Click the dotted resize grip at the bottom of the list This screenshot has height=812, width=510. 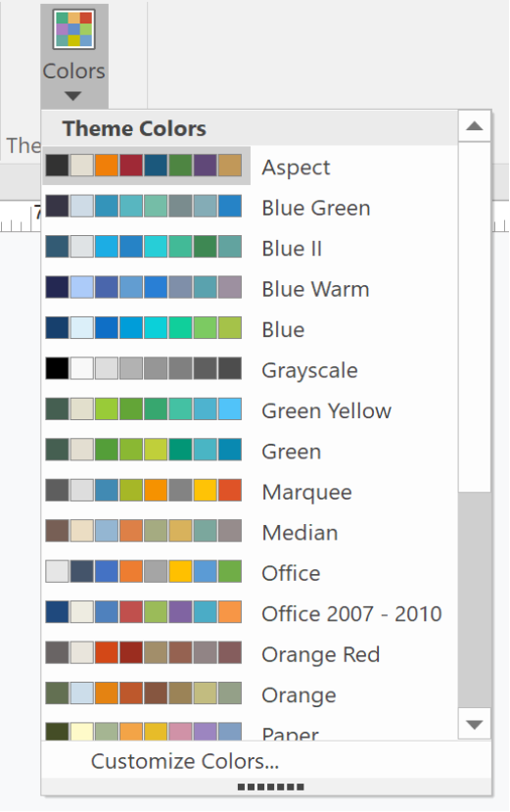(270, 788)
